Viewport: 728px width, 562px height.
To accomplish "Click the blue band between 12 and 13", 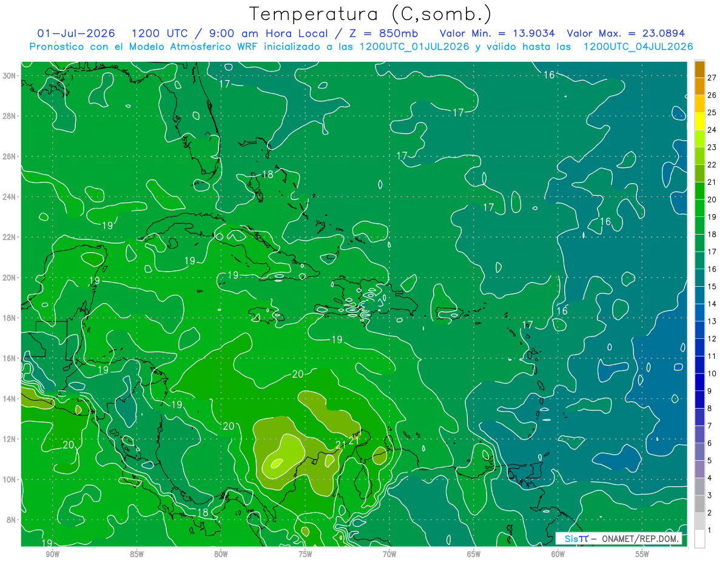I will (x=699, y=330).
